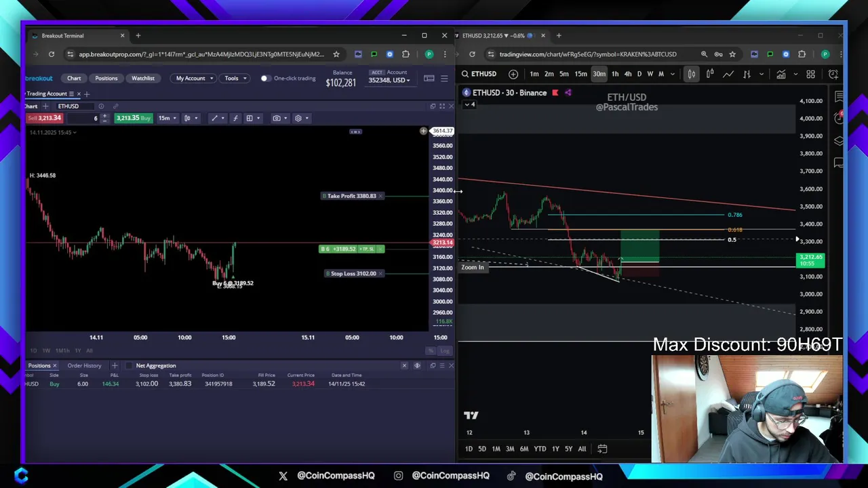This screenshot has width=868, height=488.
Task: Expand more timeframes chevron in TradingView
Action: (x=673, y=74)
